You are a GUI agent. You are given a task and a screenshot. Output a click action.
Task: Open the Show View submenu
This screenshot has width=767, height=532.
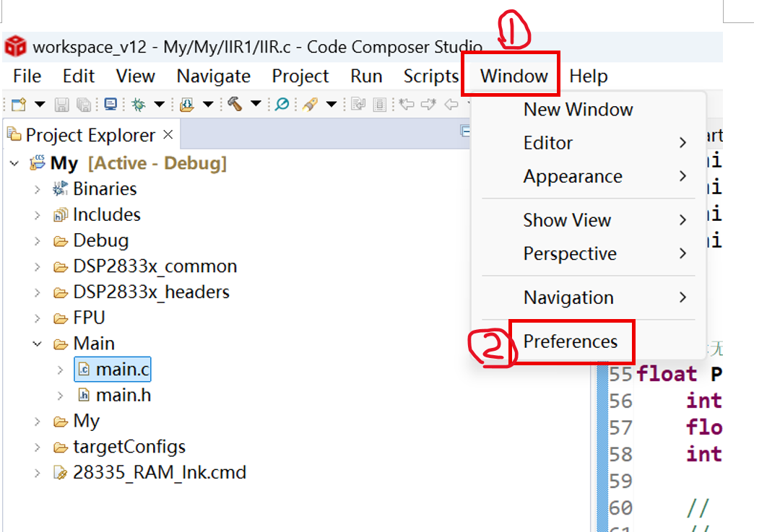[x=567, y=220]
